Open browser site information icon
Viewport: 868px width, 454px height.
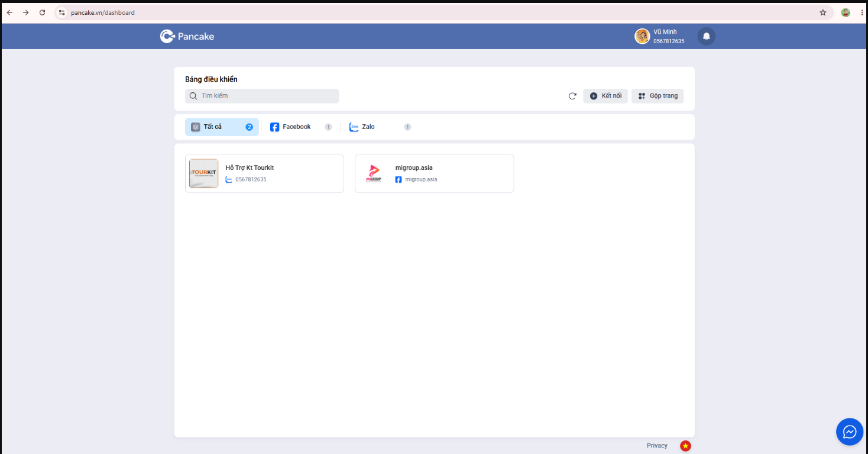[x=61, y=12]
